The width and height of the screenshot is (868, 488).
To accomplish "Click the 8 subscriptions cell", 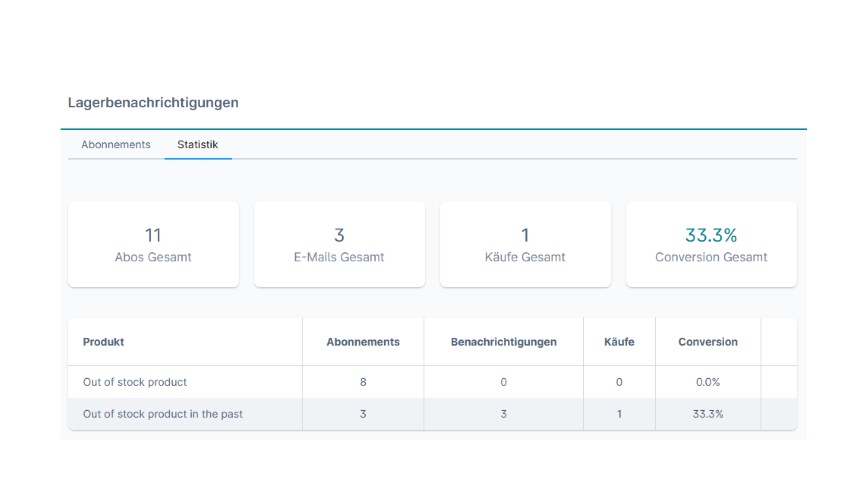I will (x=363, y=382).
